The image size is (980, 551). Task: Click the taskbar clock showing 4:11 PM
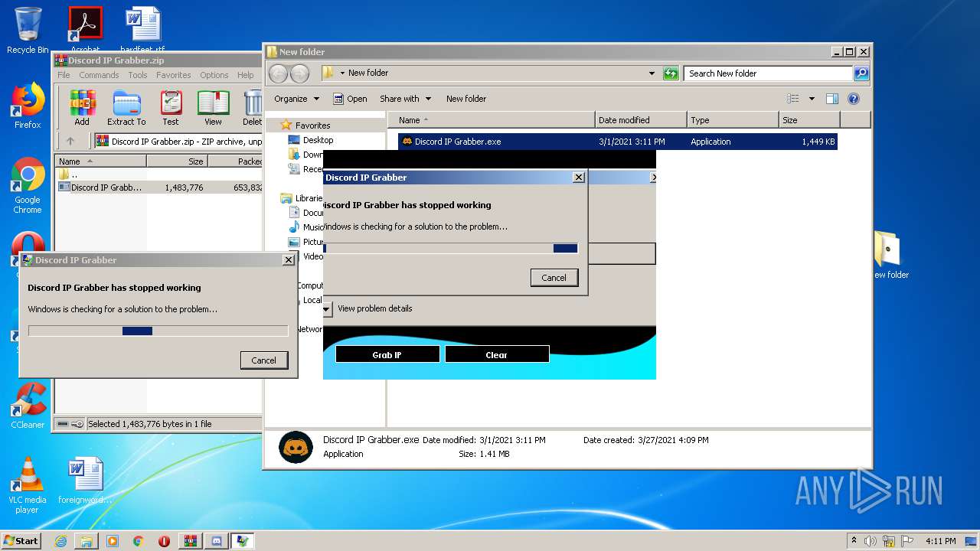tap(941, 541)
